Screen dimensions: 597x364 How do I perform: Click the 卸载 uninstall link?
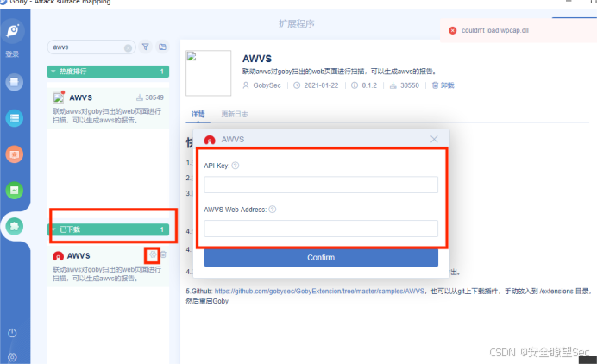click(443, 85)
